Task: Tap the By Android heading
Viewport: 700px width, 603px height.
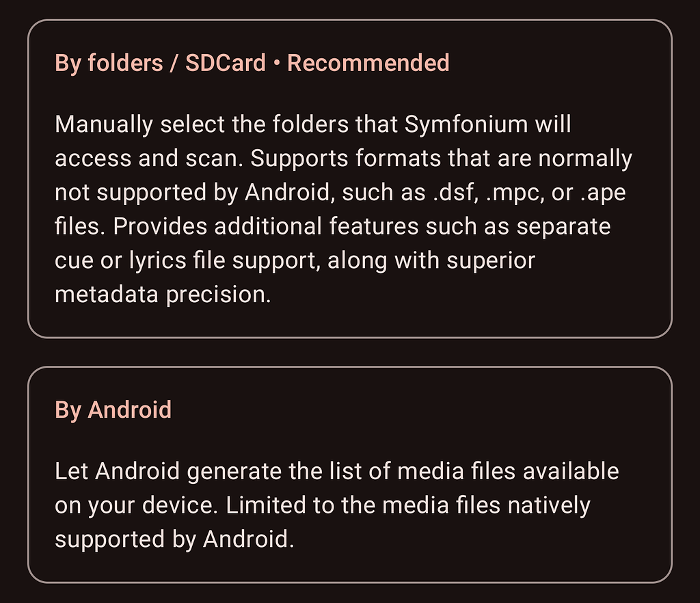Action: (x=112, y=408)
